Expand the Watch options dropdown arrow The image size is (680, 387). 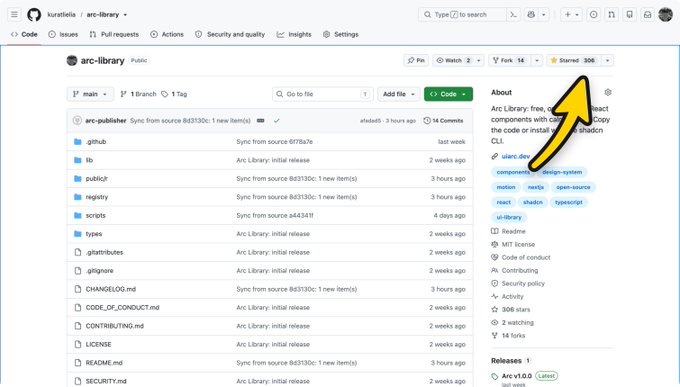point(479,60)
